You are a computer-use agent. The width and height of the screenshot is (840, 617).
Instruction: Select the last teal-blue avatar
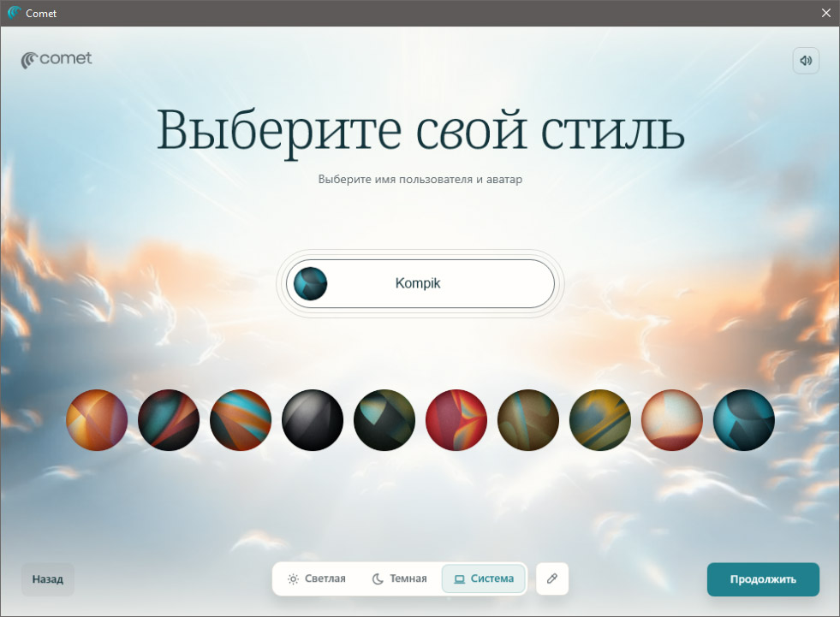pos(744,420)
